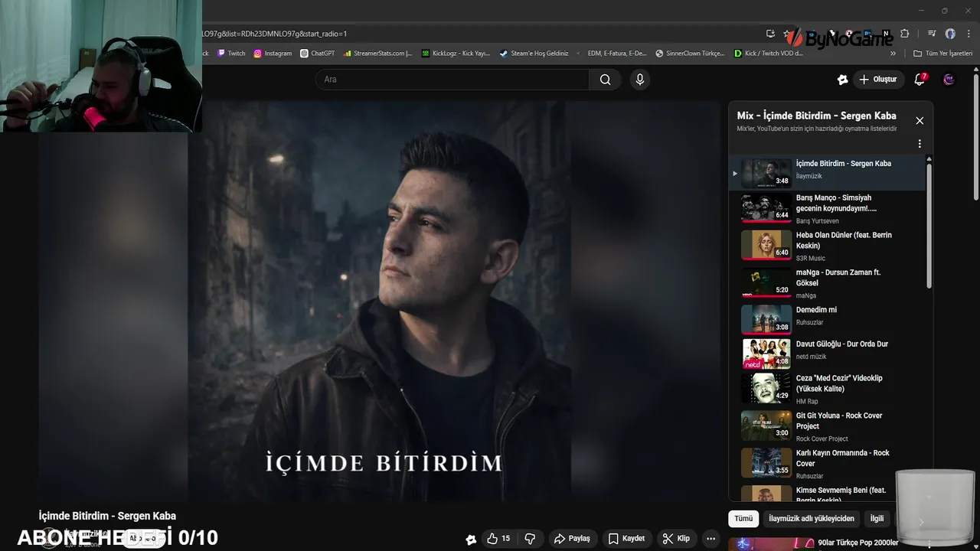Open the Ceza Med Cezir thumbnail

tap(766, 388)
